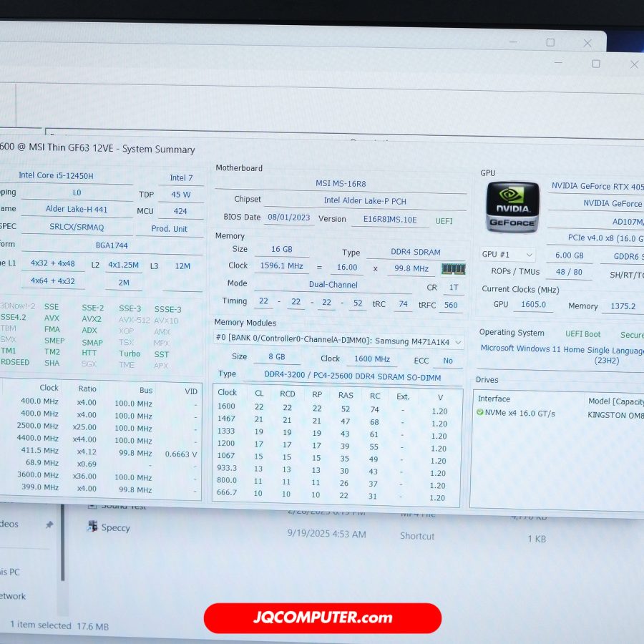Select BIOS version E16R8IMS.10E

[390, 220]
